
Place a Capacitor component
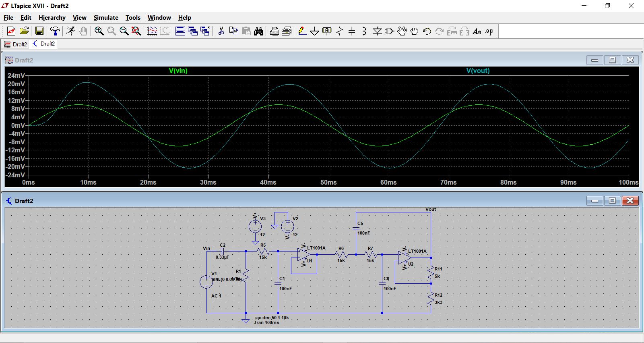click(x=352, y=31)
